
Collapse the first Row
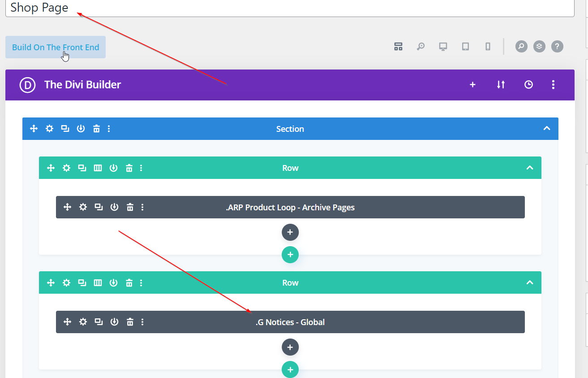(x=530, y=168)
